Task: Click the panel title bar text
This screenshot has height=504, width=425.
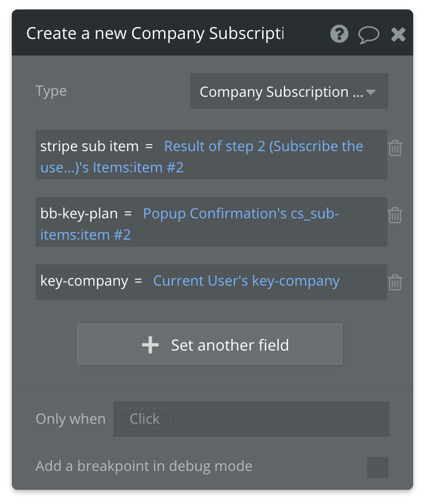Action: pos(155,34)
